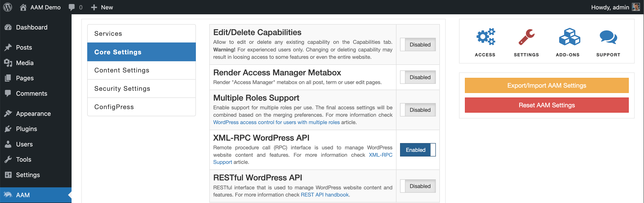Open Dashboard menu item

(32, 27)
